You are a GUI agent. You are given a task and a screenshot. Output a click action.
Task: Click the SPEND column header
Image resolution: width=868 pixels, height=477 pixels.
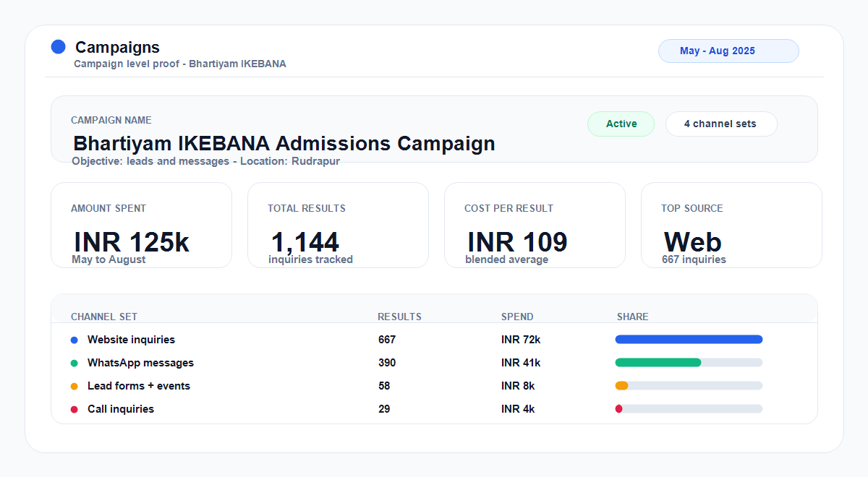(x=517, y=317)
